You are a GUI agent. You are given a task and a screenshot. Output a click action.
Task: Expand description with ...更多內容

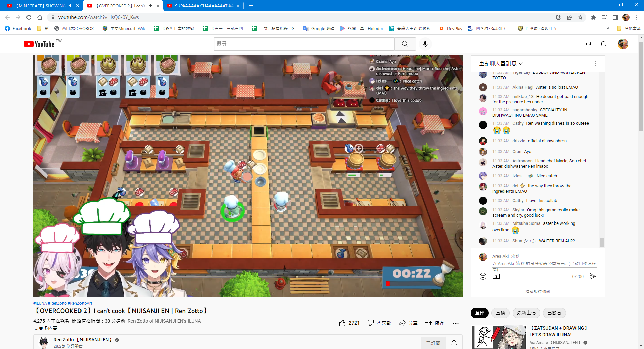click(46, 328)
